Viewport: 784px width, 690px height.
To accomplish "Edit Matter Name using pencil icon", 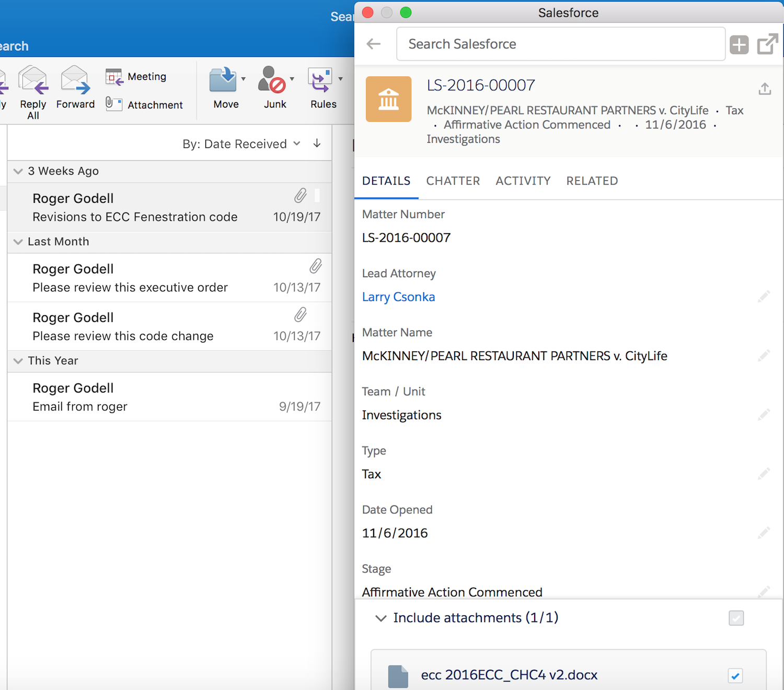I will pos(764,356).
